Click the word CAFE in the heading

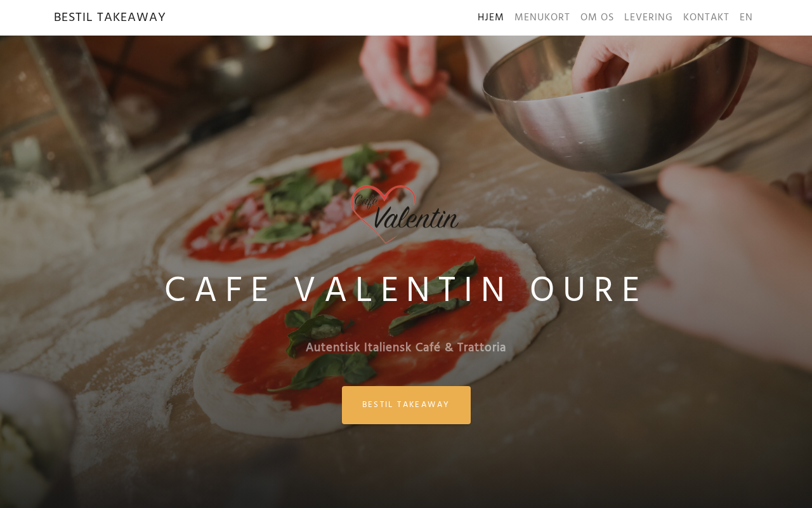tap(218, 290)
